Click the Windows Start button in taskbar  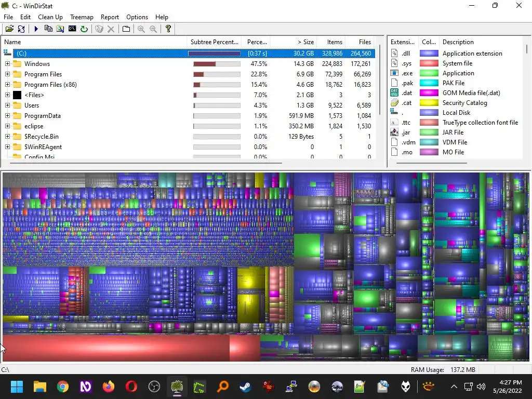[x=17, y=387]
